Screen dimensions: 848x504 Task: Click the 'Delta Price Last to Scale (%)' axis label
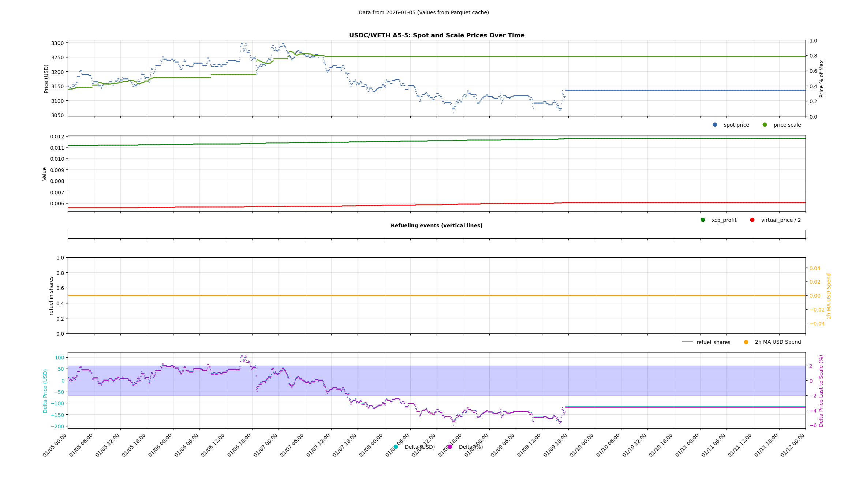tap(821, 391)
